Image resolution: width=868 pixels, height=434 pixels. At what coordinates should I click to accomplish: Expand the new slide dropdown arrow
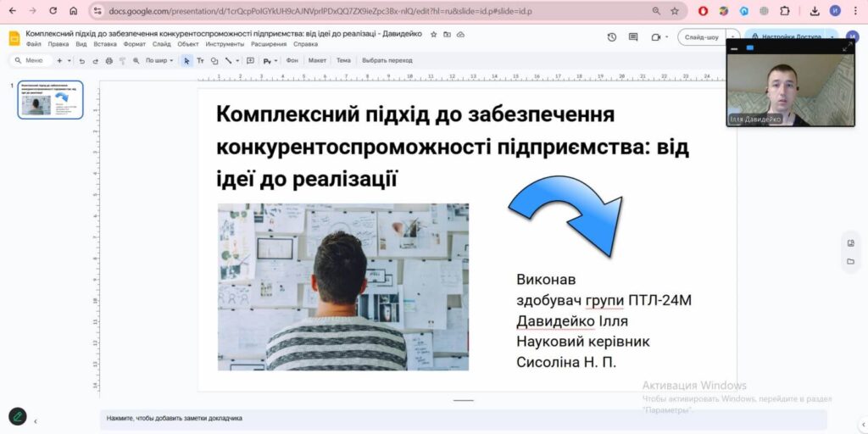click(x=70, y=60)
